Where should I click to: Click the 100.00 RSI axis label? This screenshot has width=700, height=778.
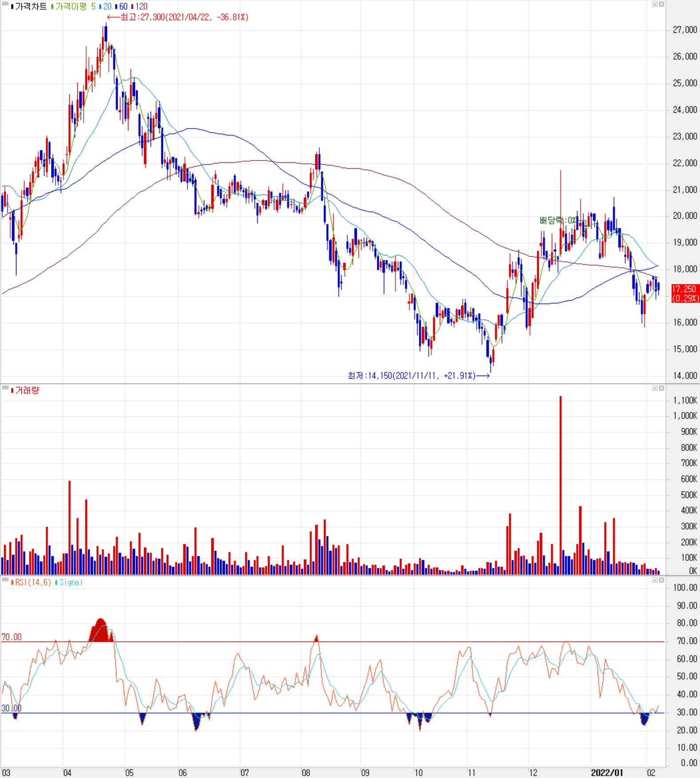click(x=685, y=588)
